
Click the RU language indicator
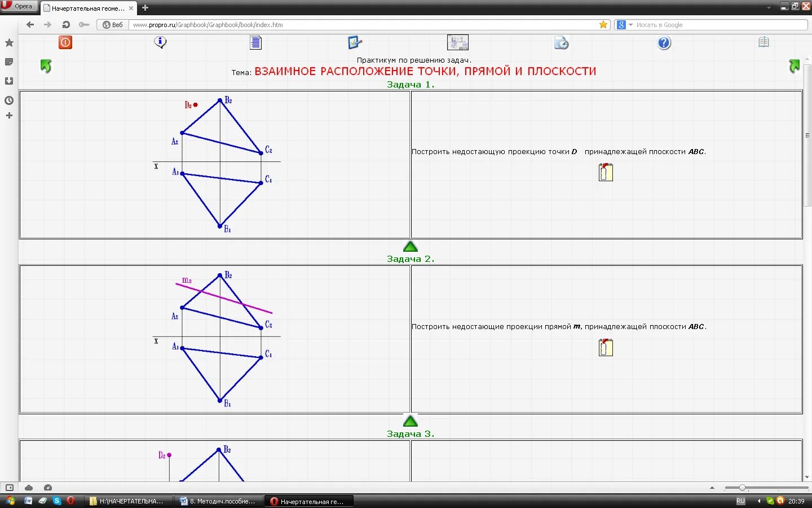(740, 501)
